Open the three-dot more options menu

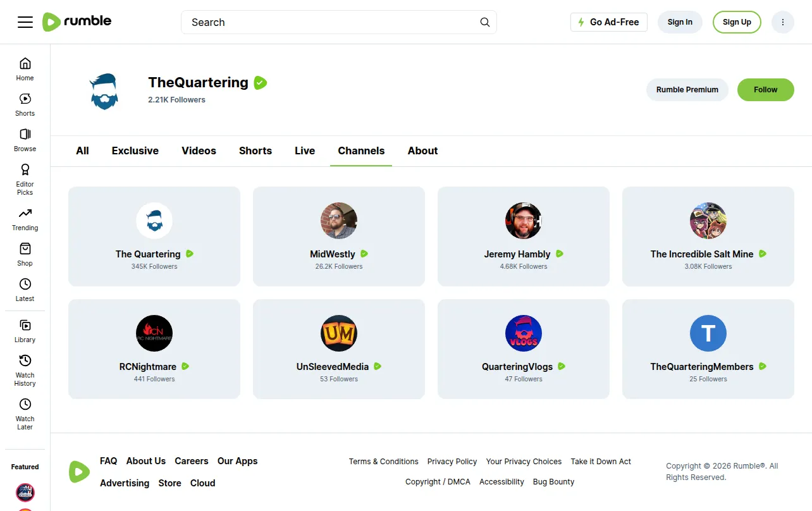(x=783, y=22)
